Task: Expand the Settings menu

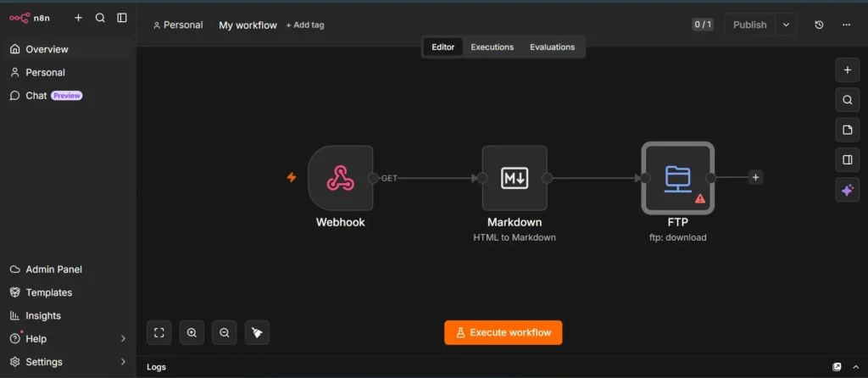Action: pyautogui.click(x=68, y=362)
